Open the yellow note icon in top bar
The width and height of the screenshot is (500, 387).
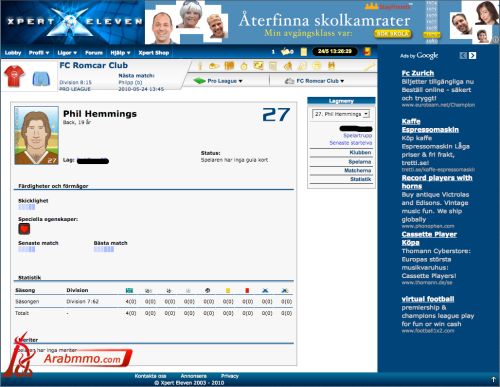(x=304, y=52)
